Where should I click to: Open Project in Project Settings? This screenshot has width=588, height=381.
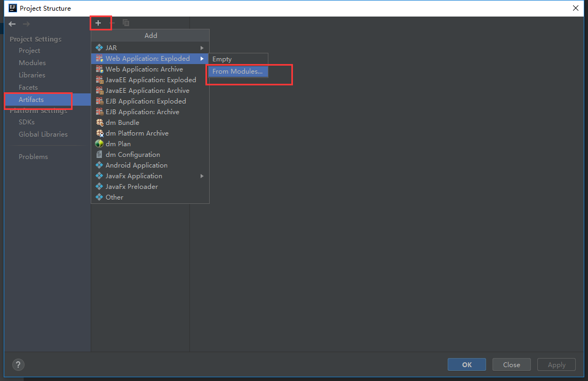tap(29, 51)
